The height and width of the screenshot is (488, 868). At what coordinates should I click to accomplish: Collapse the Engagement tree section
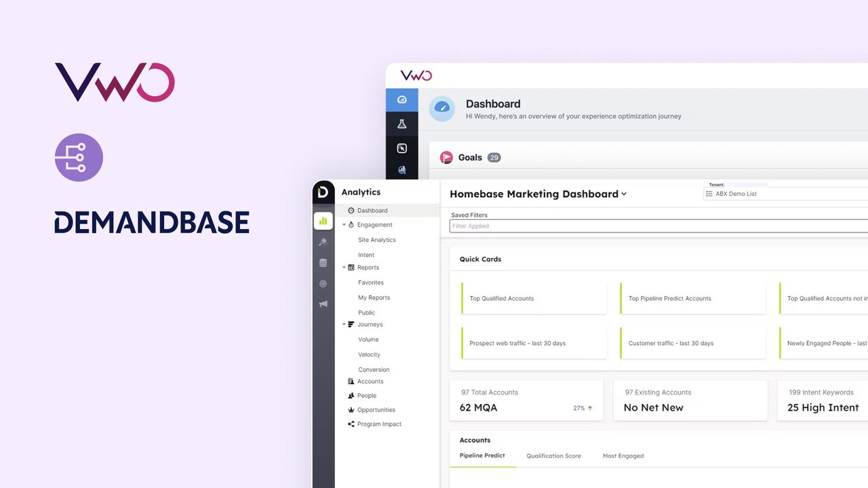tap(344, 225)
